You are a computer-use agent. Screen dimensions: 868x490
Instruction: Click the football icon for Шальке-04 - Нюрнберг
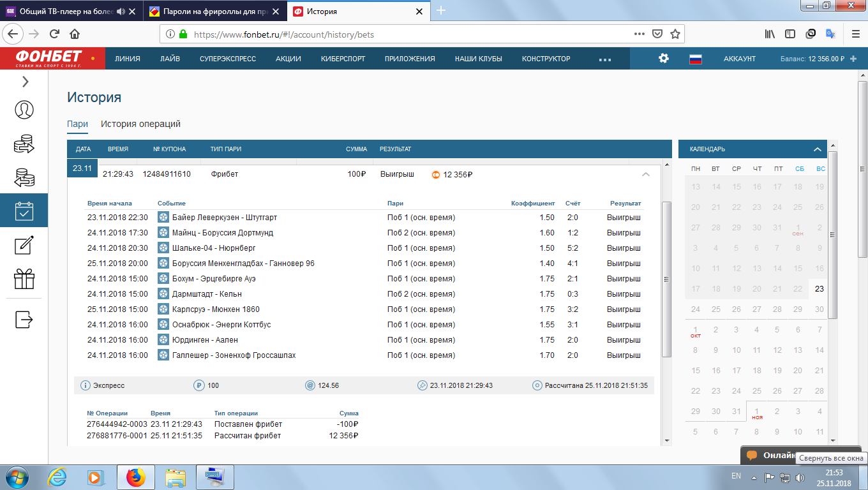point(163,248)
